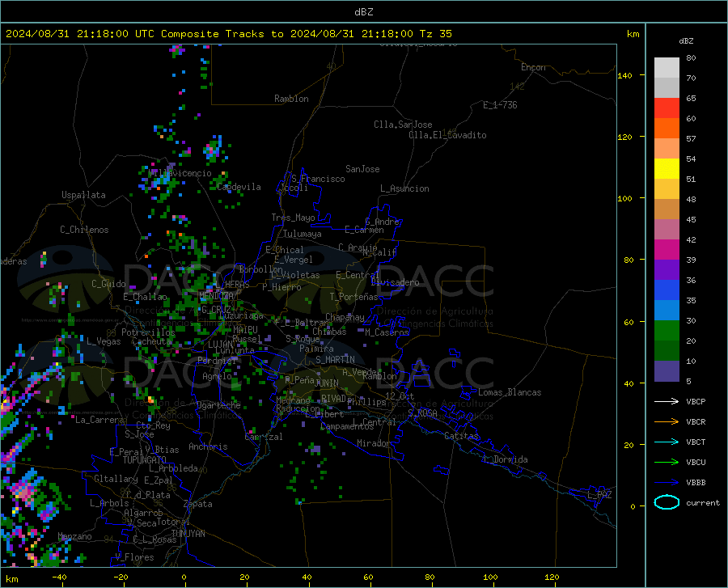
Task: Click the Capdevila map label
Action: point(239,187)
